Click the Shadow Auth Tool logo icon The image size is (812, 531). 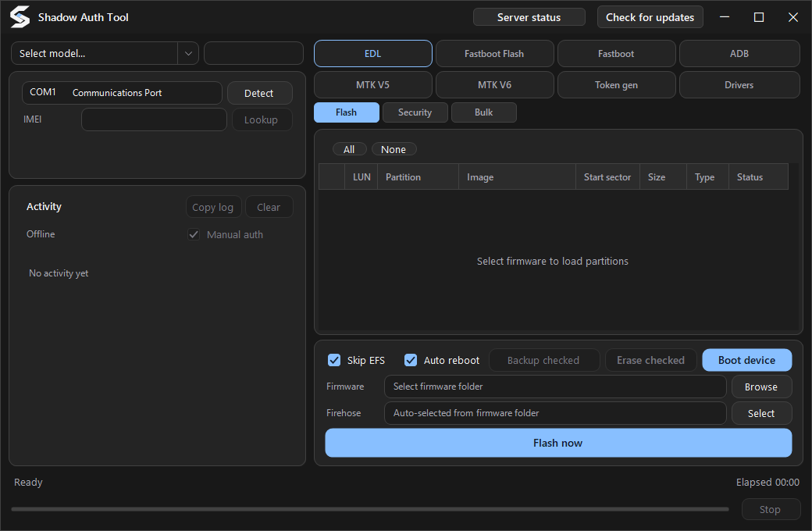20,17
